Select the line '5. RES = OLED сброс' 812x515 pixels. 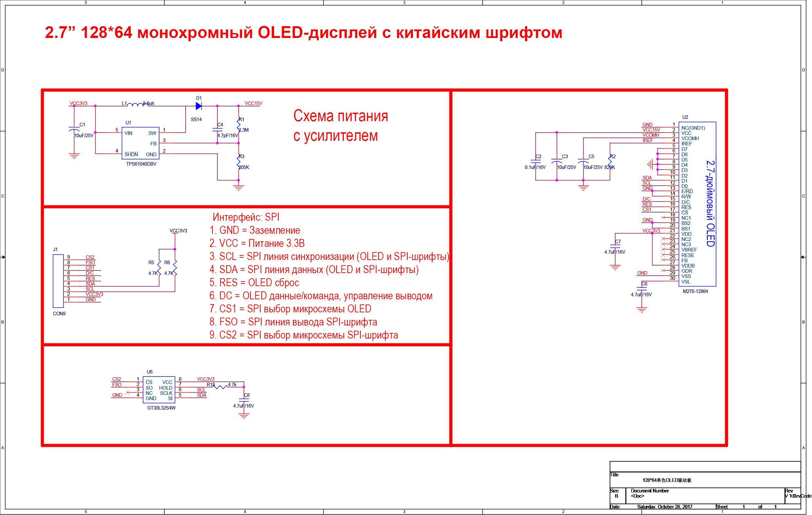point(254,283)
